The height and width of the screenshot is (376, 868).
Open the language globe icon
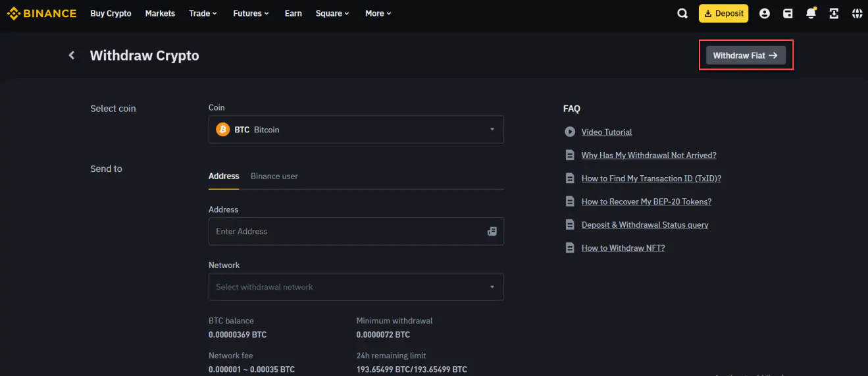click(x=857, y=13)
